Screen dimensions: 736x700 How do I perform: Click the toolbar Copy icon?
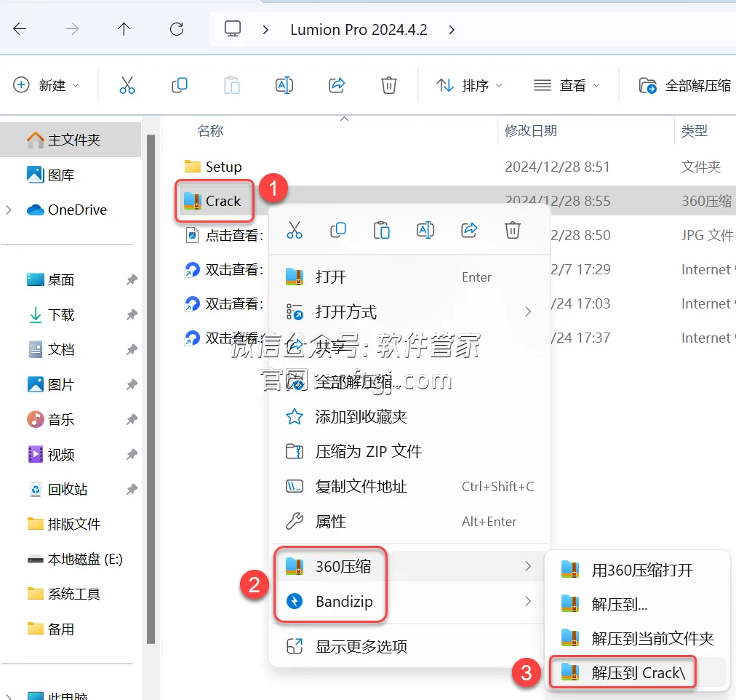180,85
